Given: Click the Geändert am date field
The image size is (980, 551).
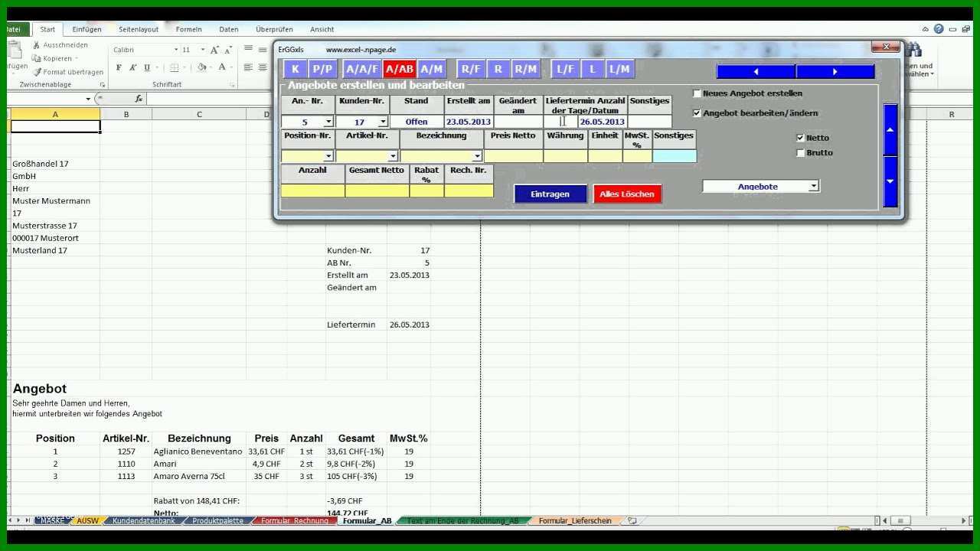Looking at the screenshot, I should (x=518, y=122).
